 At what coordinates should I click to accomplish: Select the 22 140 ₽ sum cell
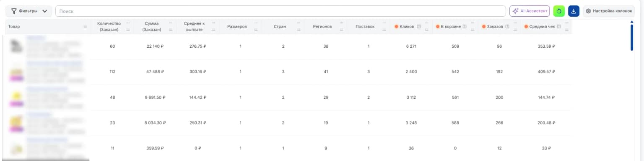(155, 46)
